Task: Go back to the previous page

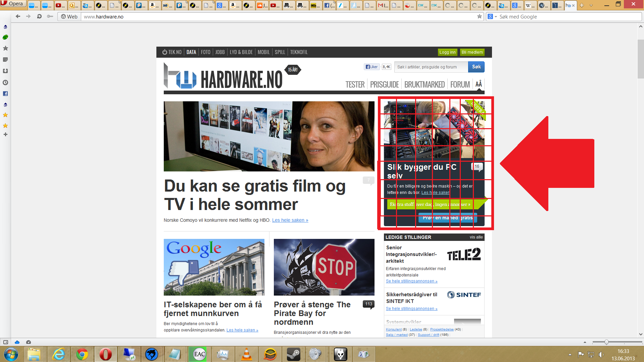Action: [18, 16]
